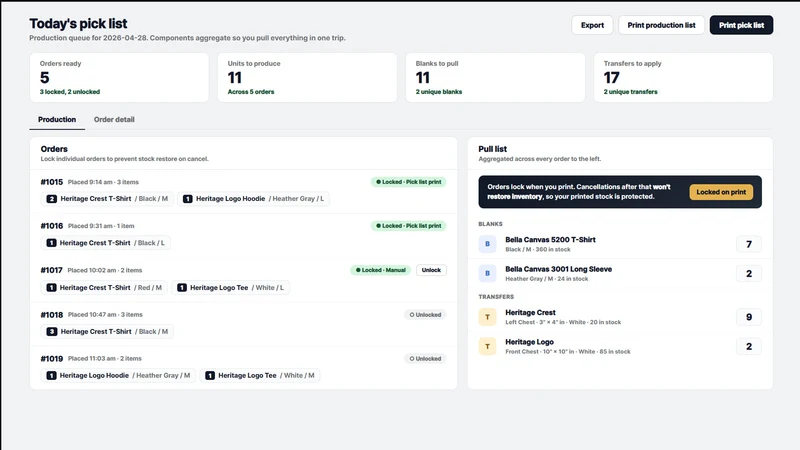Click the Pull list heading
800x450 pixels.
492,149
